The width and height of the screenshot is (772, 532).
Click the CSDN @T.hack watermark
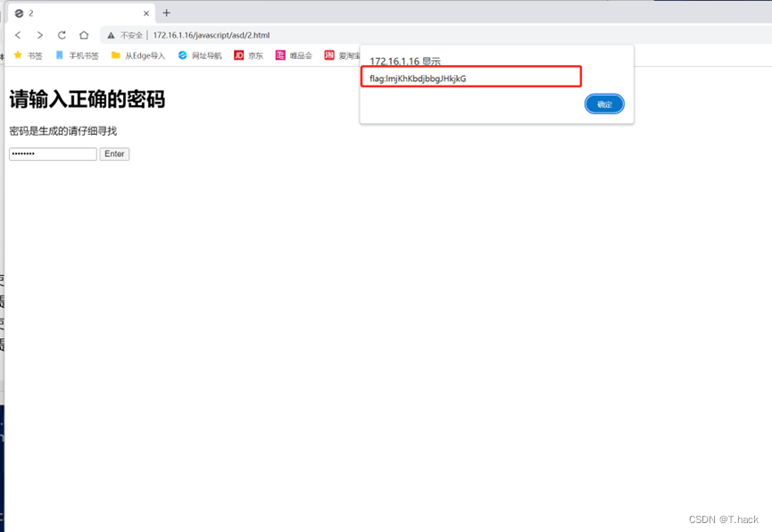pyautogui.click(x=725, y=517)
